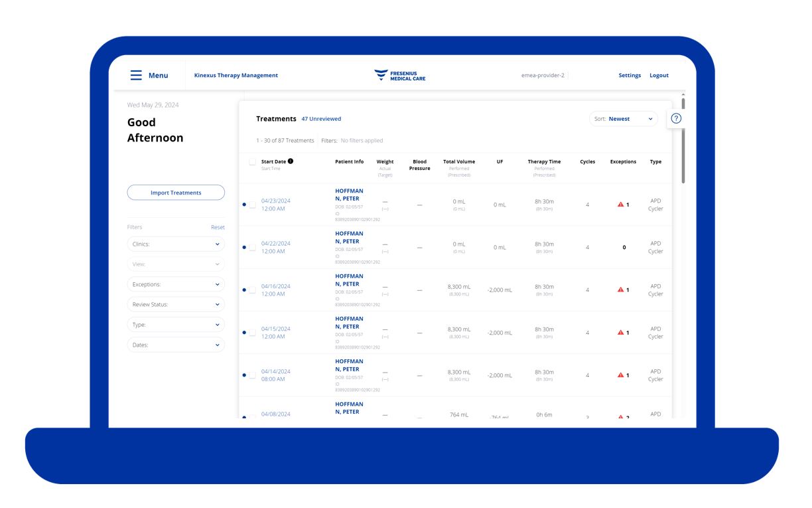812x508 pixels.
Task: Check the select-all checkbox in the table header
Action: pyautogui.click(x=253, y=161)
